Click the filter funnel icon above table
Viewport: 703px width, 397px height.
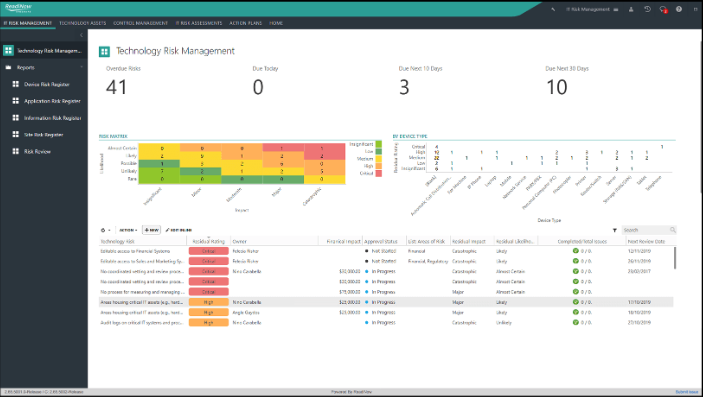tap(615, 230)
